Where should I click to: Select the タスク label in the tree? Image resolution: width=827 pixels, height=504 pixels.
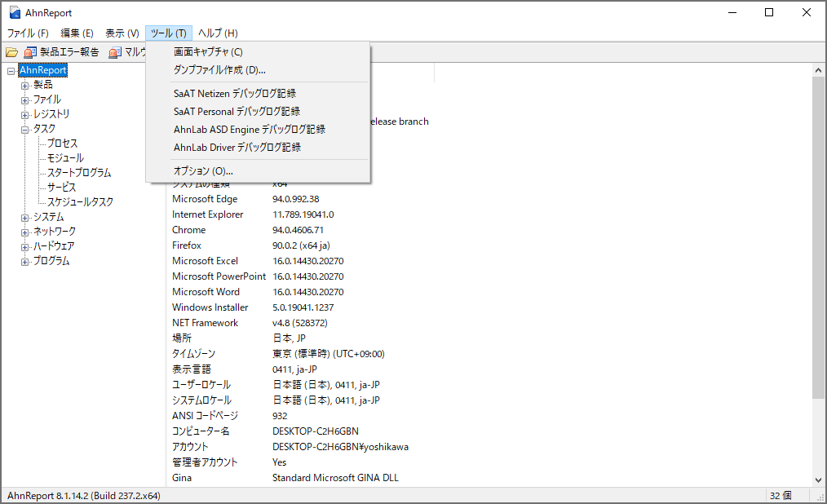(x=44, y=129)
